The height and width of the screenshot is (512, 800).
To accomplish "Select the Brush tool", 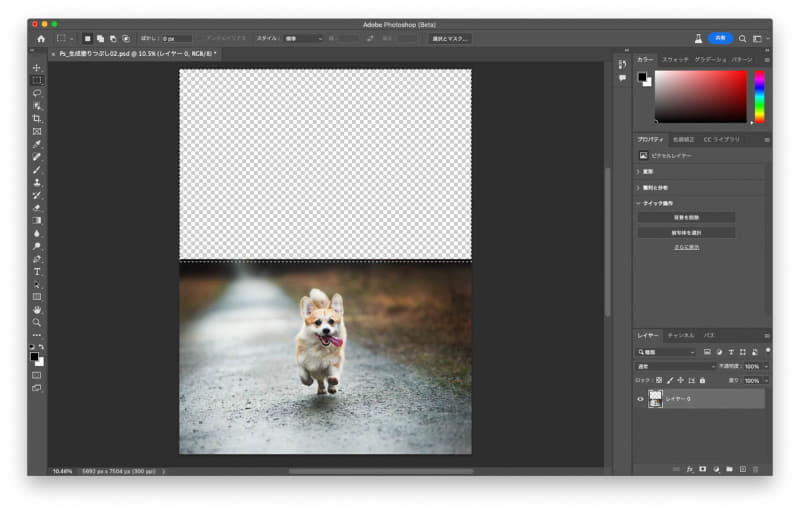I will click(37, 170).
